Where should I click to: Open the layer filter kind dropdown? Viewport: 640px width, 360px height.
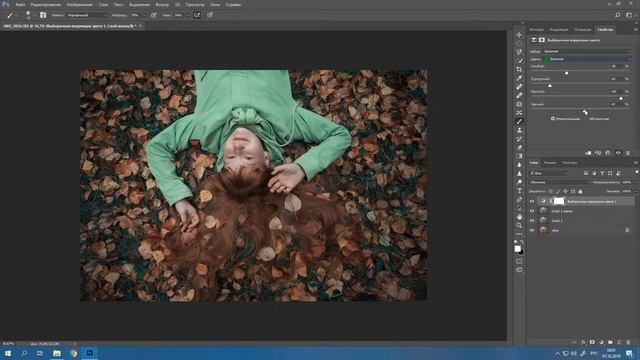pos(549,173)
